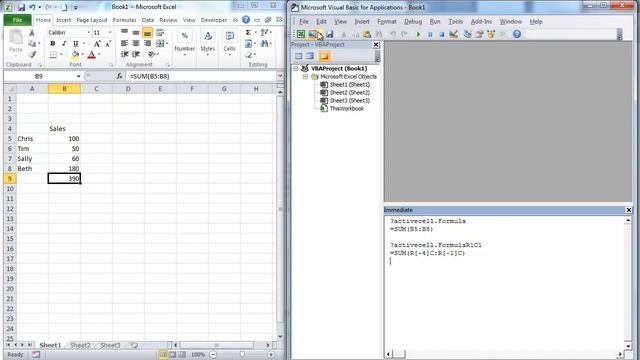Click the Save icon in VBA toolbar
This screenshot has height=360, width=640.
tap(329, 34)
